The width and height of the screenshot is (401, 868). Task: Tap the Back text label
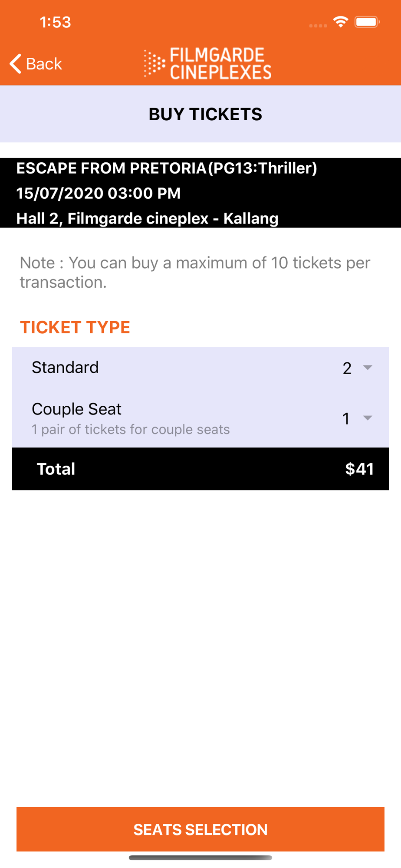coord(44,64)
